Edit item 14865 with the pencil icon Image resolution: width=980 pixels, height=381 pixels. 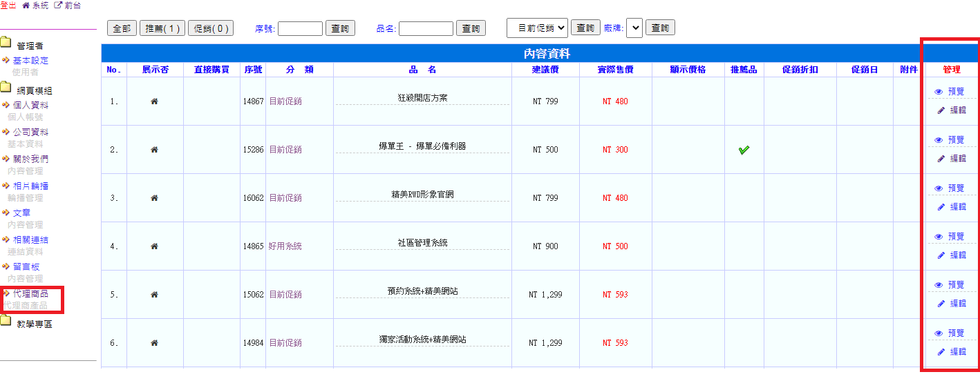[x=941, y=255]
